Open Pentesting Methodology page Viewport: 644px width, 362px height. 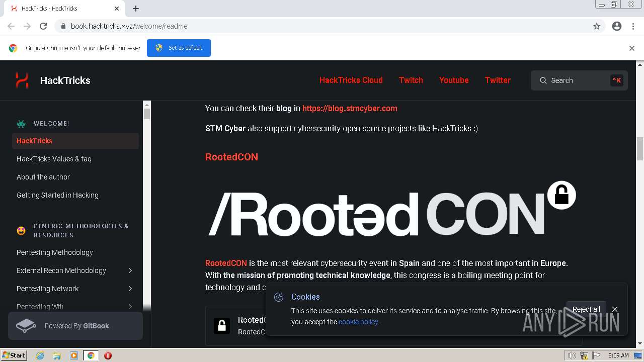[x=75, y=252]
